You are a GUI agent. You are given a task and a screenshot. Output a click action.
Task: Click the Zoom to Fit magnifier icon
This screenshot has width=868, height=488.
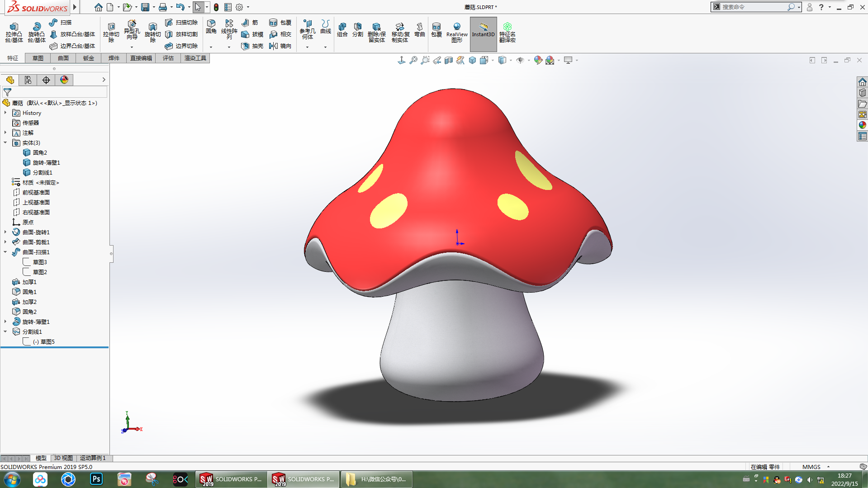(413, 60)
